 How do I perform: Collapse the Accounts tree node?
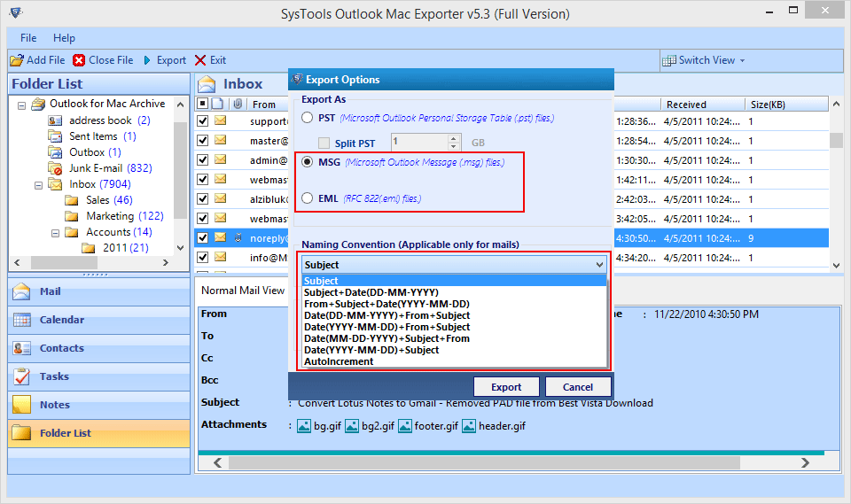click(55, 233)
